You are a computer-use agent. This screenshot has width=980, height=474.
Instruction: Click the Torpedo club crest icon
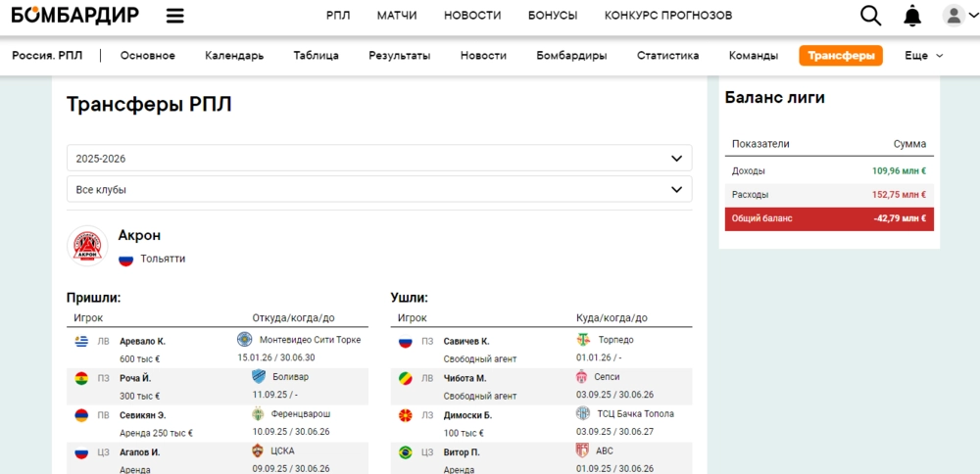[584, 340]
